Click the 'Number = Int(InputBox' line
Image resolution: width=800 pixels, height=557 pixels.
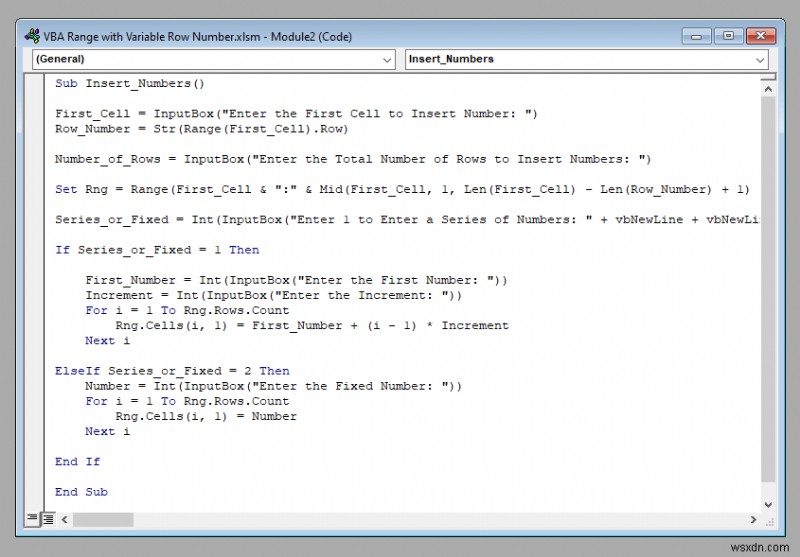point(273,386)
